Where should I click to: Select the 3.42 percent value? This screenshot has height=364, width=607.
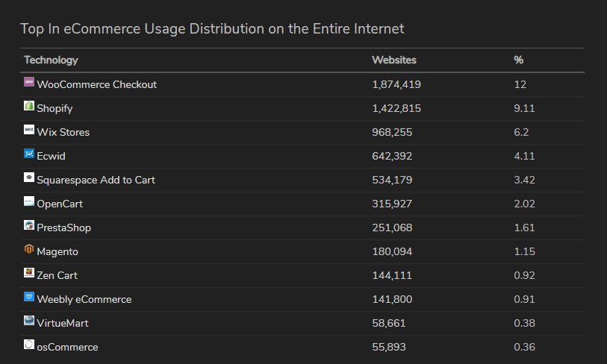tap(524, 181)
